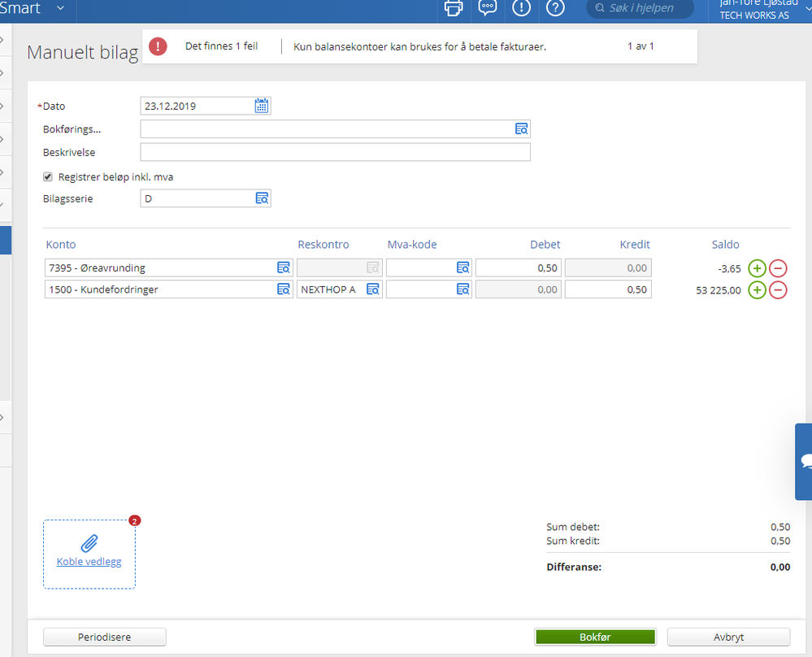
Task: Click the exclamation notification icon
Action: (521, 8)
